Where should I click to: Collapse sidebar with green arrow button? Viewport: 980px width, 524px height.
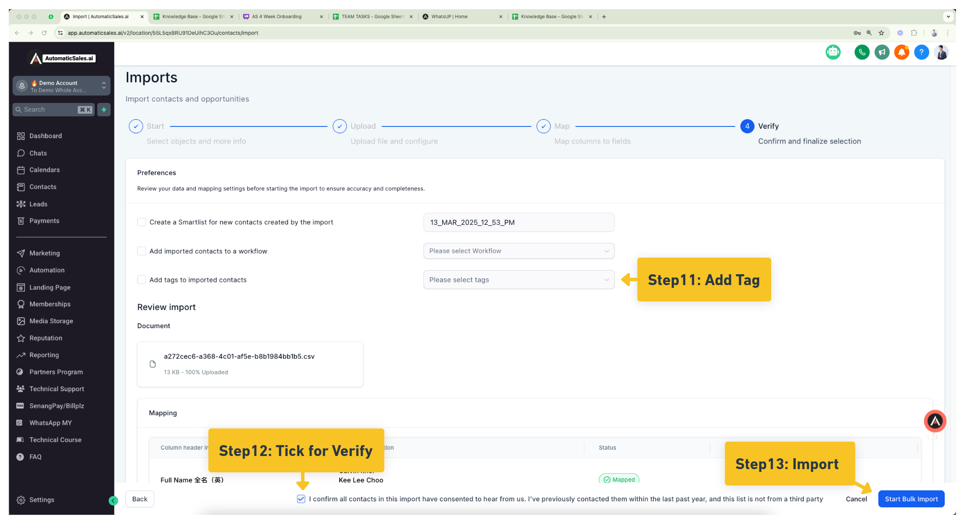point(113,500)
